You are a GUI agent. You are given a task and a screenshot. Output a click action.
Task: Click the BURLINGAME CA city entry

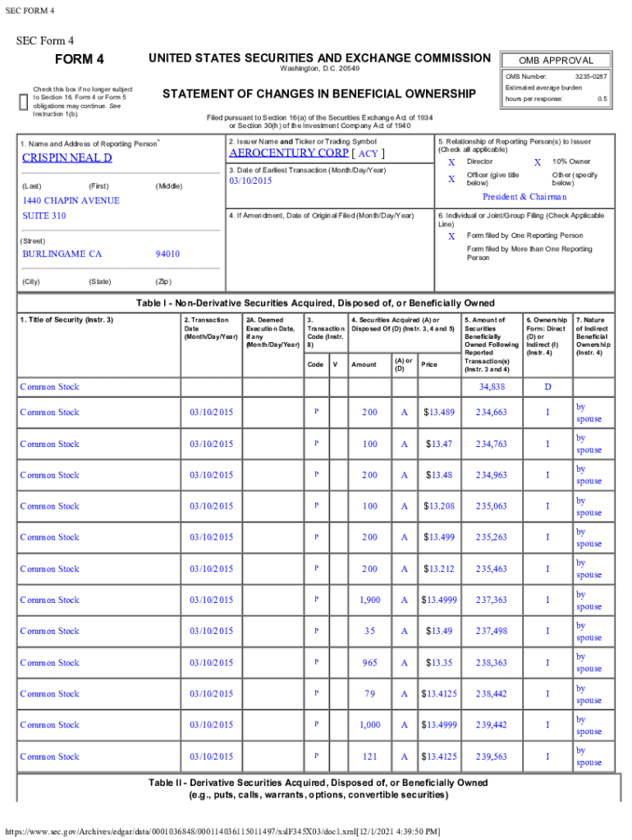(x=62, y=254)
